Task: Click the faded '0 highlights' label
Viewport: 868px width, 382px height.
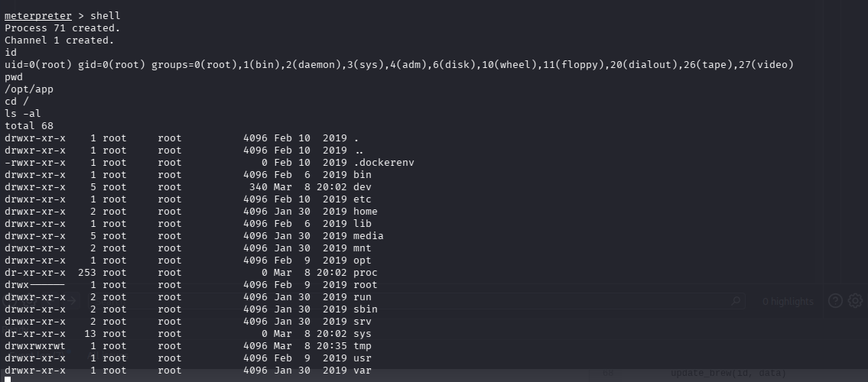Action: (788, 301)
